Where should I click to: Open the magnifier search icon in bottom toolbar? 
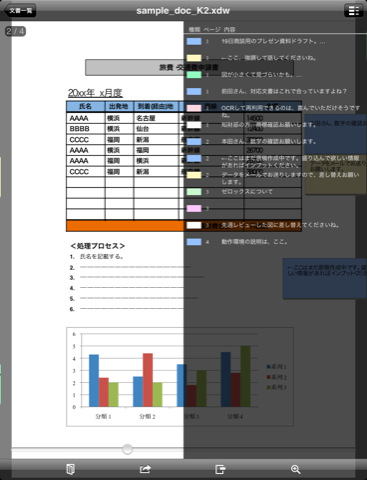pyautogui.click(x=295, y=469)
